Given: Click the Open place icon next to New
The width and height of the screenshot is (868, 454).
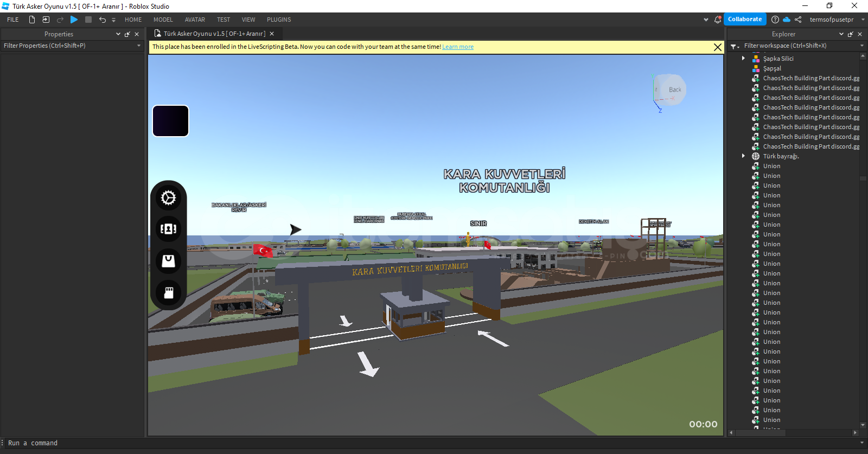Looking at the screenshot, I should [x=46, y=20].
